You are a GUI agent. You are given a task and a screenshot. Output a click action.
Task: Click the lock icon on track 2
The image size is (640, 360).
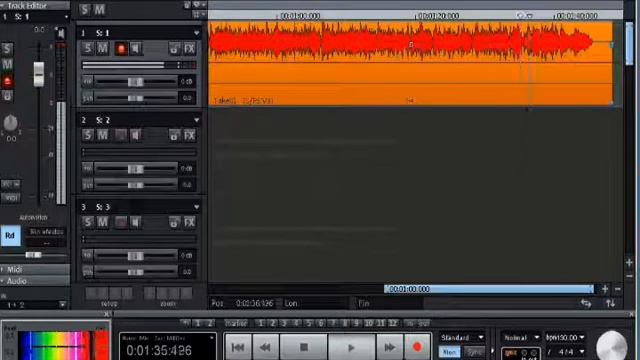coord(174,135)
